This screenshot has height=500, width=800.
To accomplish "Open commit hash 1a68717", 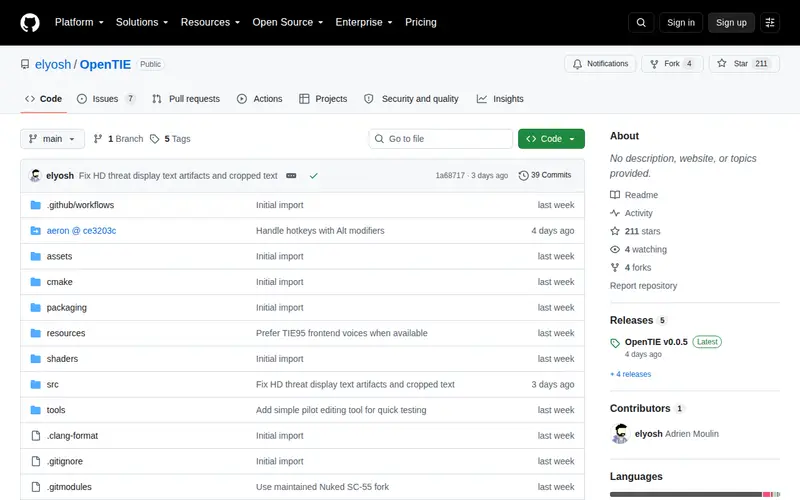I will [450, 176].
